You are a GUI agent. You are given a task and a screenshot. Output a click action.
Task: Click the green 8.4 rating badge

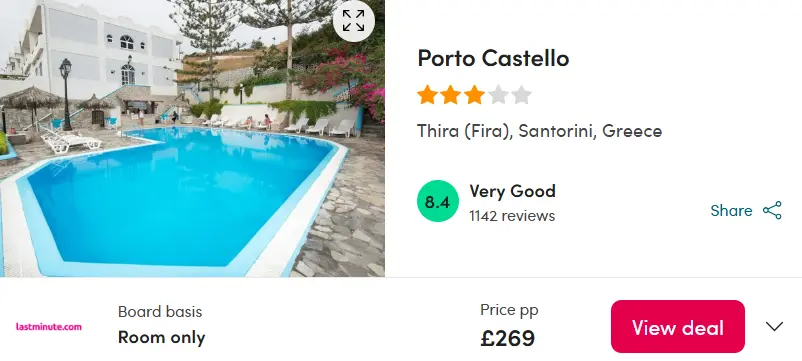point(438,201)
